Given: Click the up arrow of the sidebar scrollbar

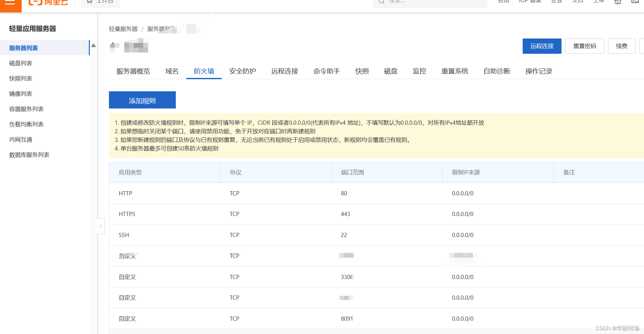Looking at the screenshot, I should (x=93, y=45).
